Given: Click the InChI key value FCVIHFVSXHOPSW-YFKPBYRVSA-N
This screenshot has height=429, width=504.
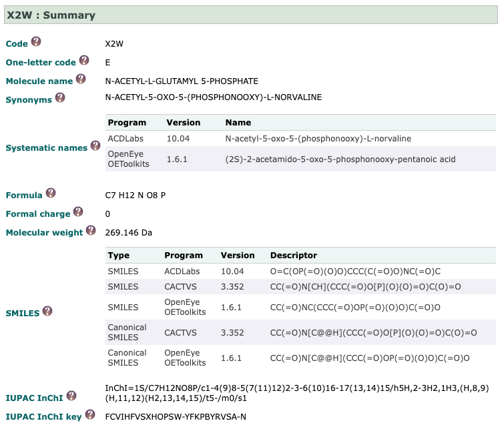Looking at the screenshot, I should pos(176,417).
